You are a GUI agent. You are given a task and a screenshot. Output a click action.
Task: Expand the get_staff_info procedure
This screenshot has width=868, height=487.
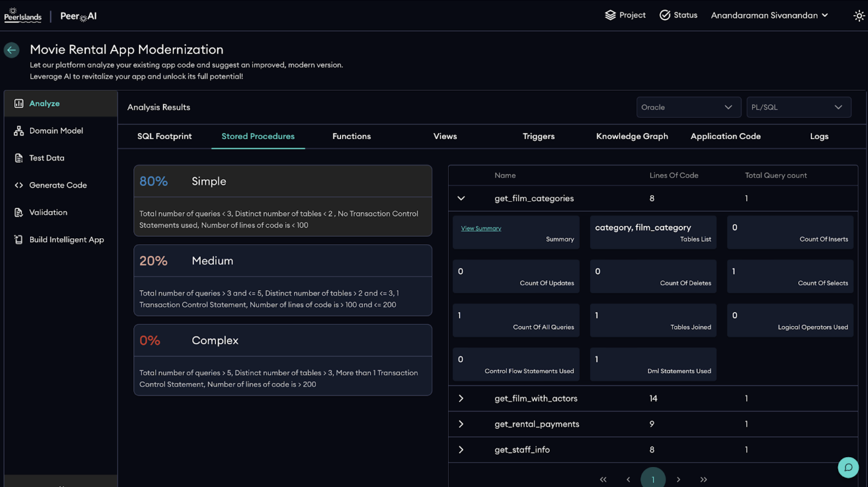(461, 450)
